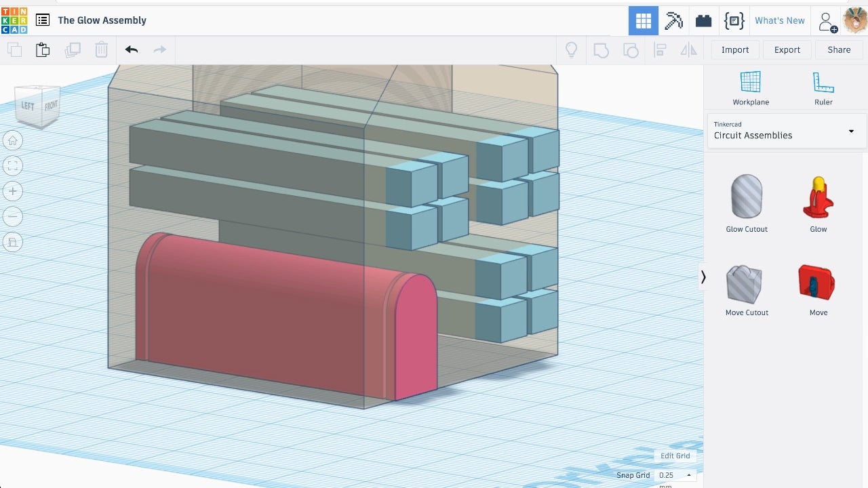The width and height of the screenshot is (868, 488).
Task: Redo the last undone action
Action: (160, 49)
